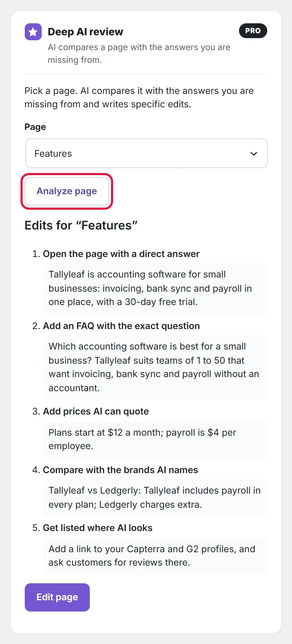Click the purple star icon
Viewport: 292px width, 644px height.
point(33,32)
